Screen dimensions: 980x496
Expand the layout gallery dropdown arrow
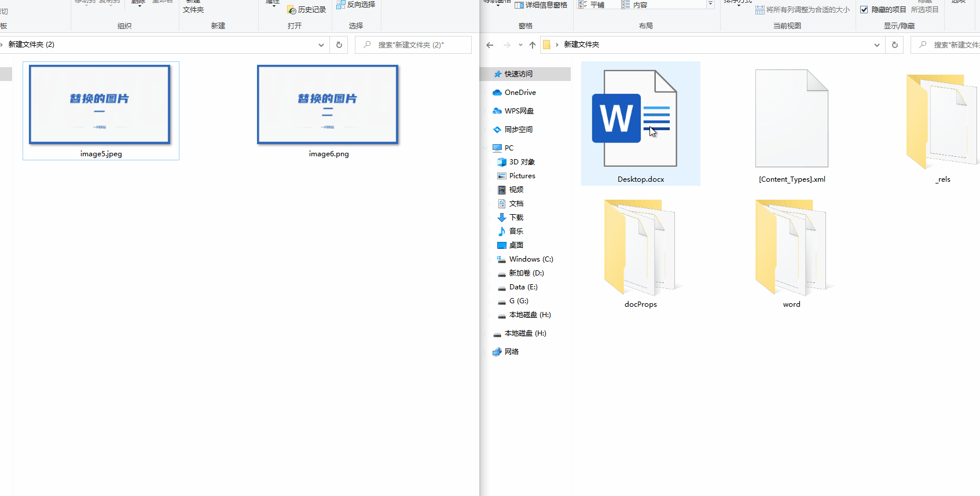tap(710, 4)
